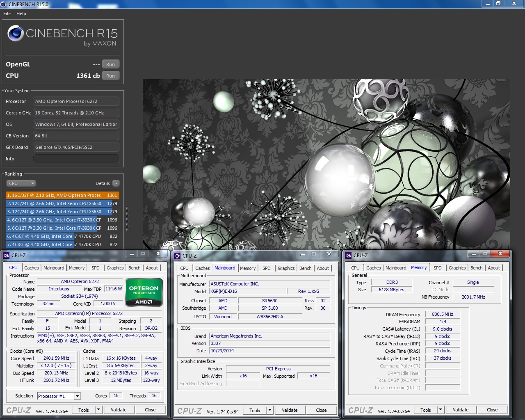This screenshot has width=525, height=420.
Task: Switch to CPU tab in Memory CPU-Z window
Action: click(x=356, y=268)
